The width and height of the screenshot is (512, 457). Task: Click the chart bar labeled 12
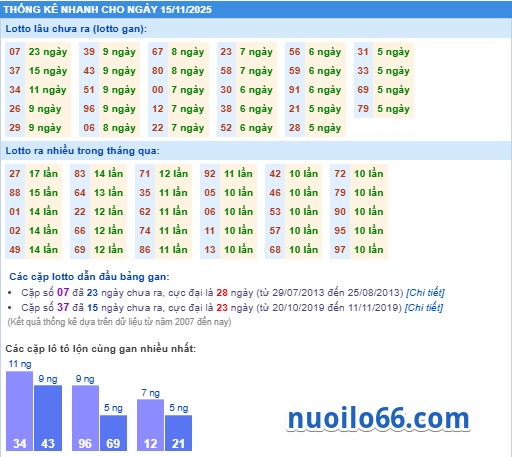point(150,425)
